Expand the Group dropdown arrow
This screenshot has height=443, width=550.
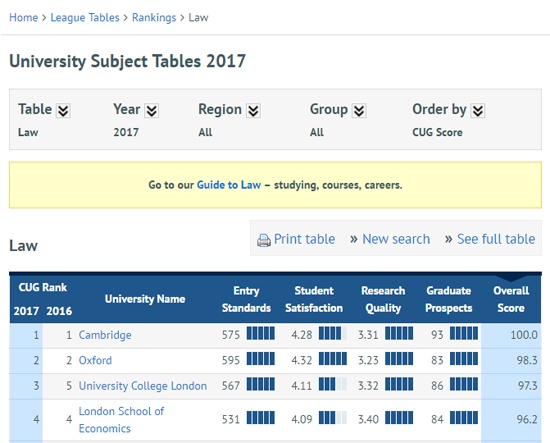(359, 111)
